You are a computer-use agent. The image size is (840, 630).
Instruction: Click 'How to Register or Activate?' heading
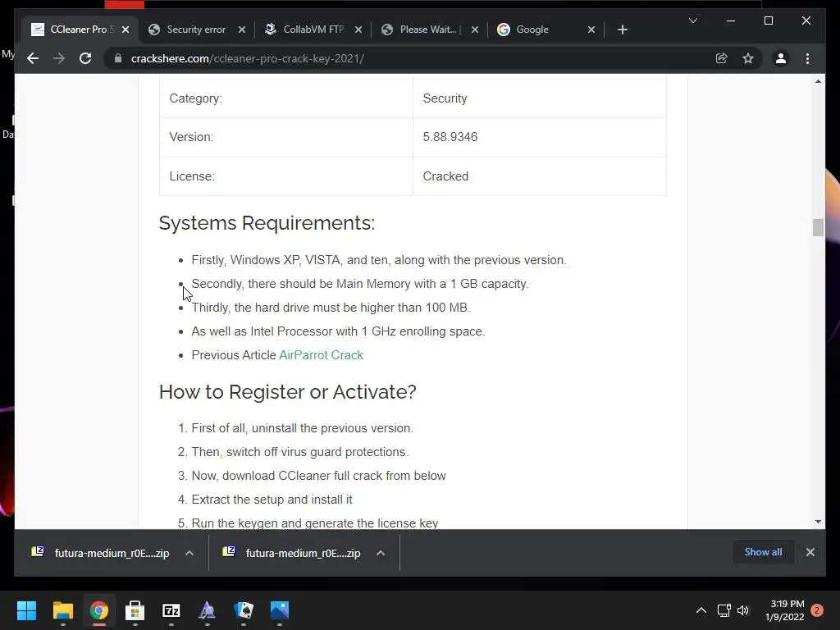coord(288,391)
